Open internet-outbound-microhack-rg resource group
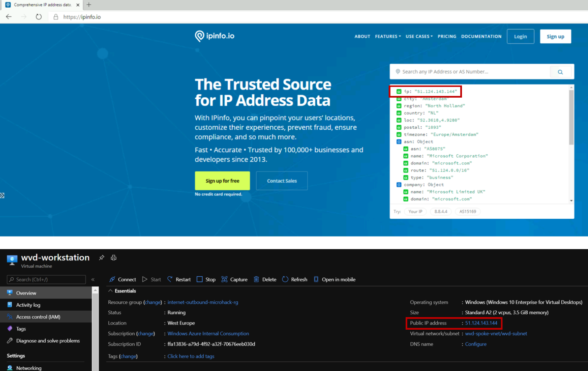Screen dimensions: 588x371 [203, 302]
